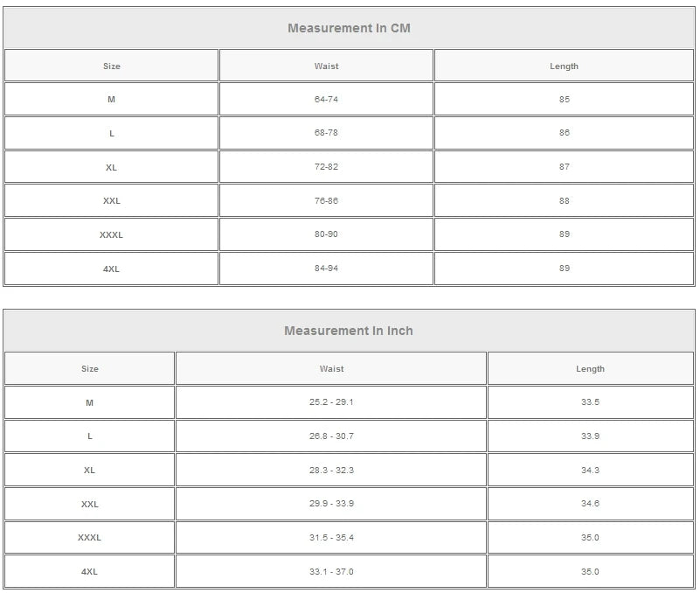Select the 34.6 length cell
Viewport: 700px width, 593px height.
[590, 504]
